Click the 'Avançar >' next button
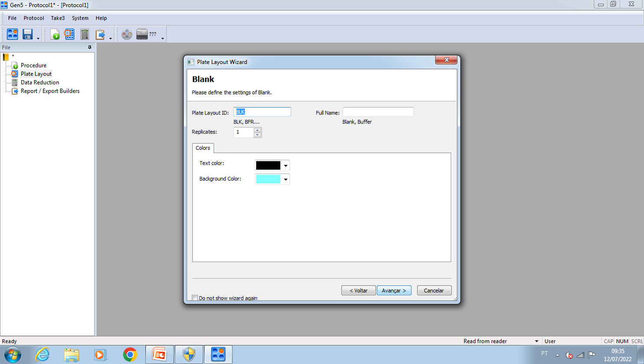This screenshot has height=364, width=644. (394, 290)
